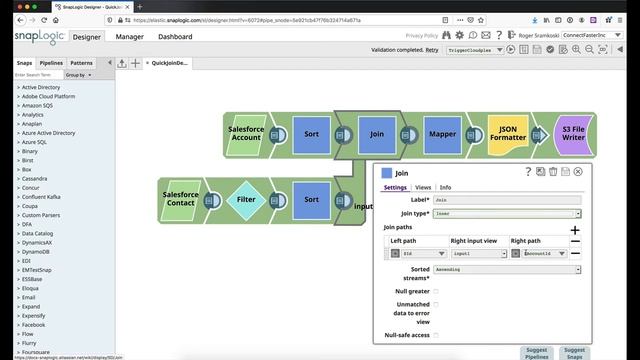Image resolution: width=640 pixels, height=360 pixels.
Task: Click the Suggest Snaps button
Action: 574,353
